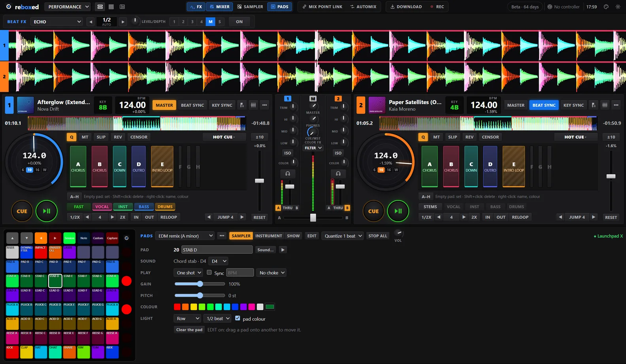
Task: Click Launchpad left arrow orange button
Action: point(41,238)
